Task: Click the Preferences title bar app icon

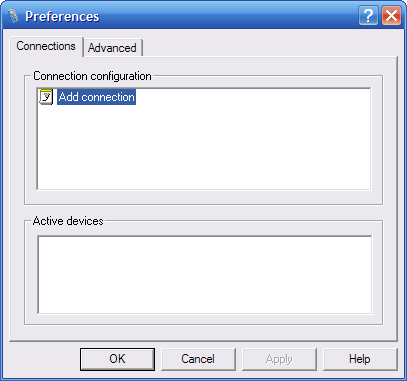Action: (13, 16)
